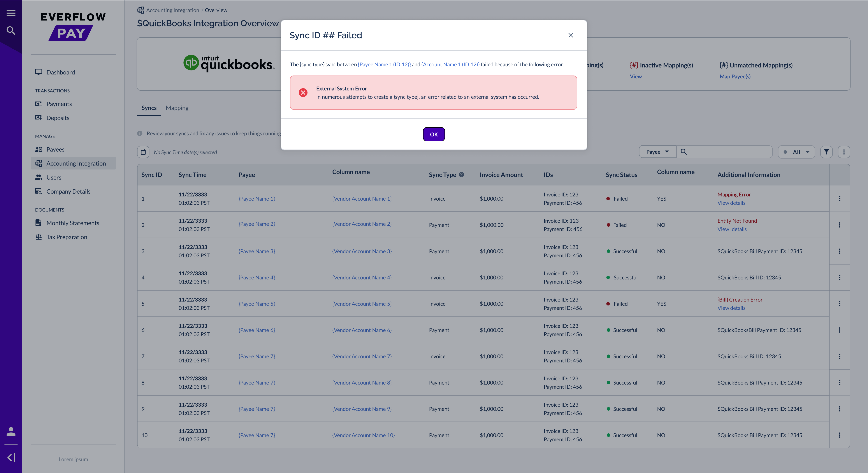Switch to the Mapping tab

click(177, 108)
